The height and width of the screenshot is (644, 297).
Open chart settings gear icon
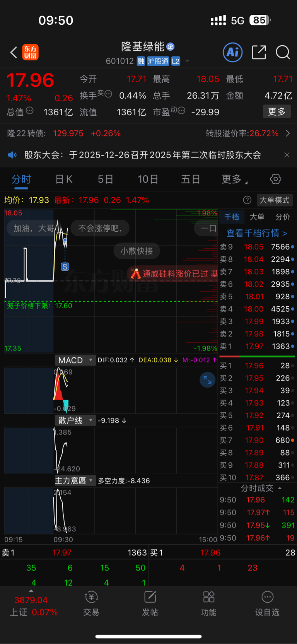click(275, 179)
